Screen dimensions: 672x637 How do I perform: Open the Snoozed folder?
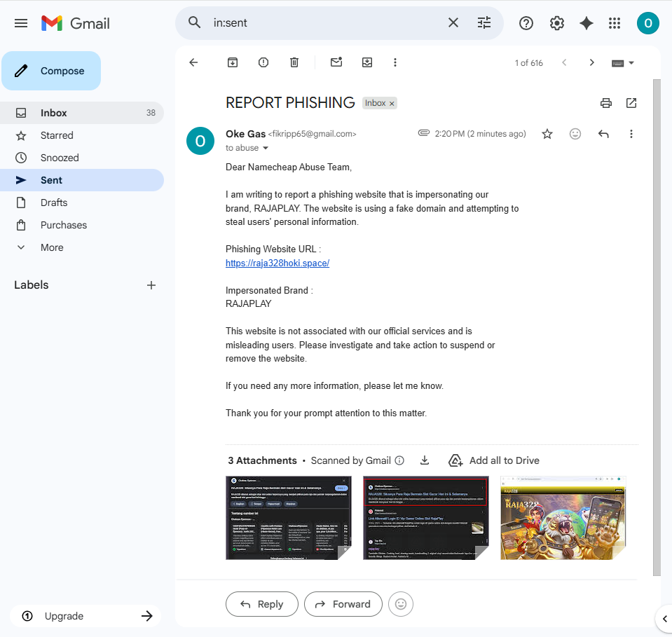pyautogui.click(x=81, y=158)
